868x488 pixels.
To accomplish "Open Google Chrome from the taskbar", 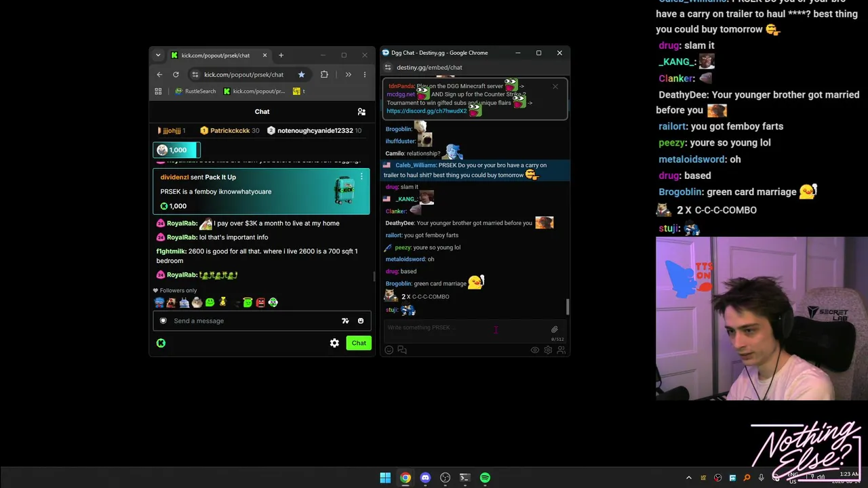I will [x=405, y=478].
